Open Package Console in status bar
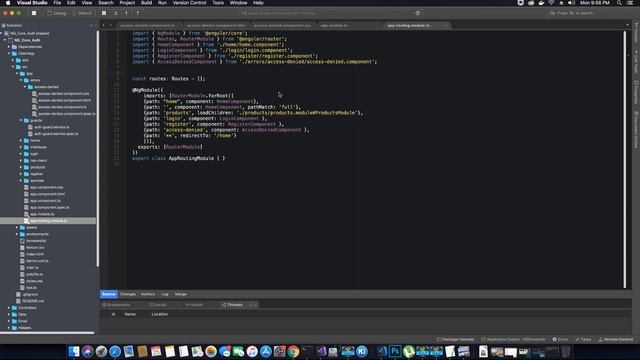 coord(456,340)
